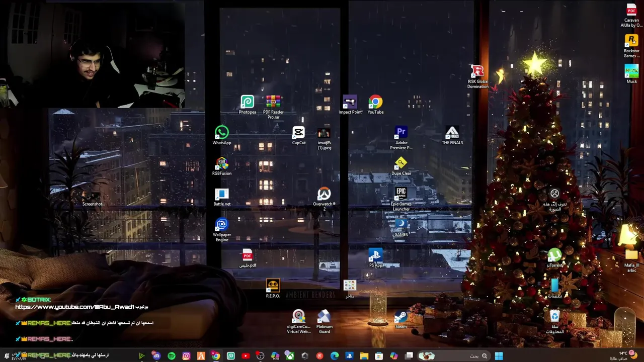Viewport: 644px width, 362px height.
Task: Open File Explorer from the taskbar
Action: tap(364, 356)
